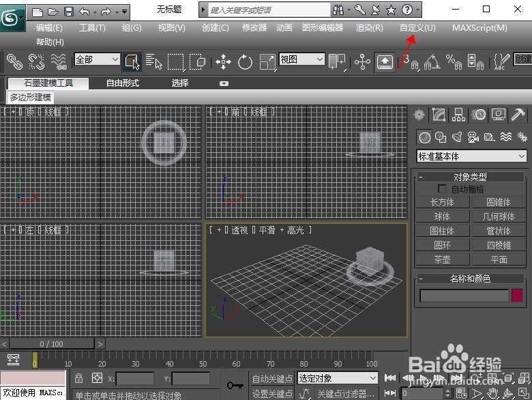Select the Unlink Selection tool

click(x=36, y=62)
